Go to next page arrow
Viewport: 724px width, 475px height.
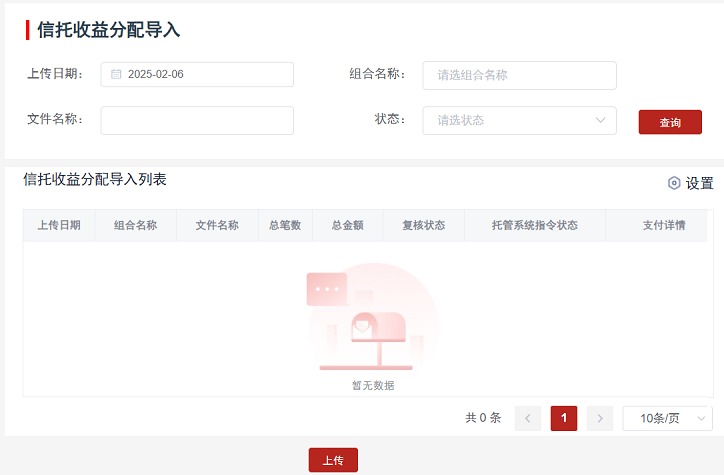[599, 418]
